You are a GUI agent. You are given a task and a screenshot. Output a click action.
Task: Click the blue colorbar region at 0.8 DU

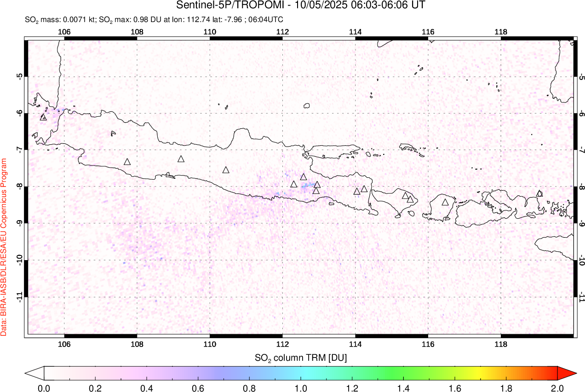(x=249, y=373)
